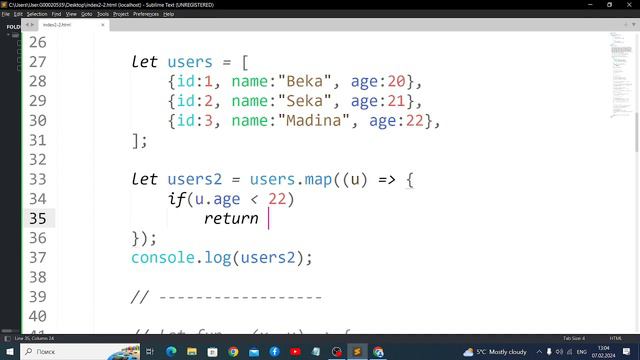
Task: Open YouTube from taskbar
Action: [x=295, y=351]
